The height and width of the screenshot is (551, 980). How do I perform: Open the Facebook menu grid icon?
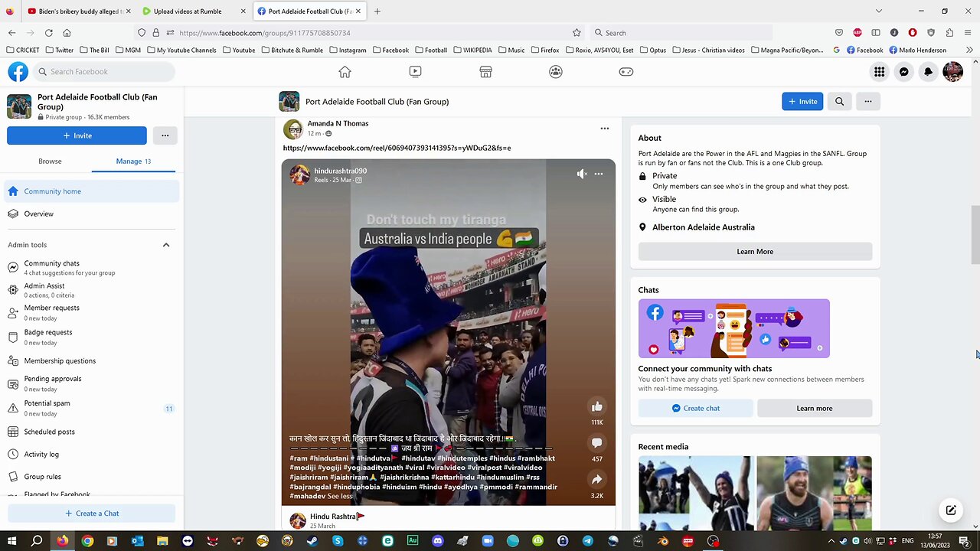[880, 71]
